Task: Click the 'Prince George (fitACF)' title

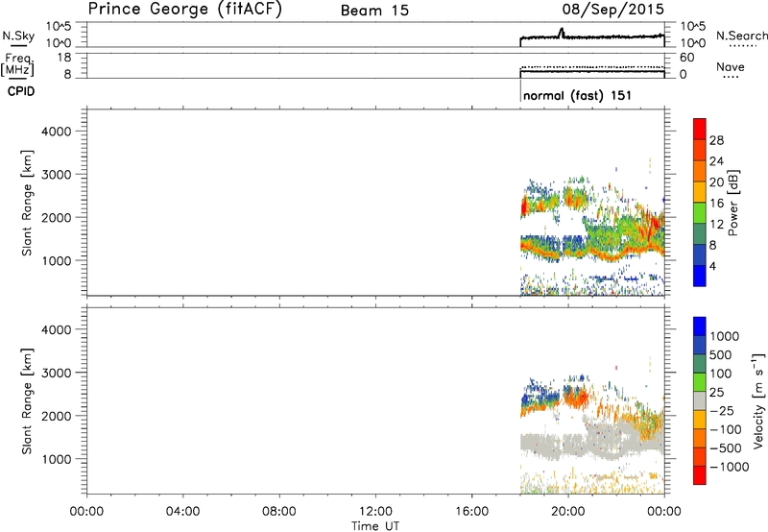Action: tap(185, 10)
